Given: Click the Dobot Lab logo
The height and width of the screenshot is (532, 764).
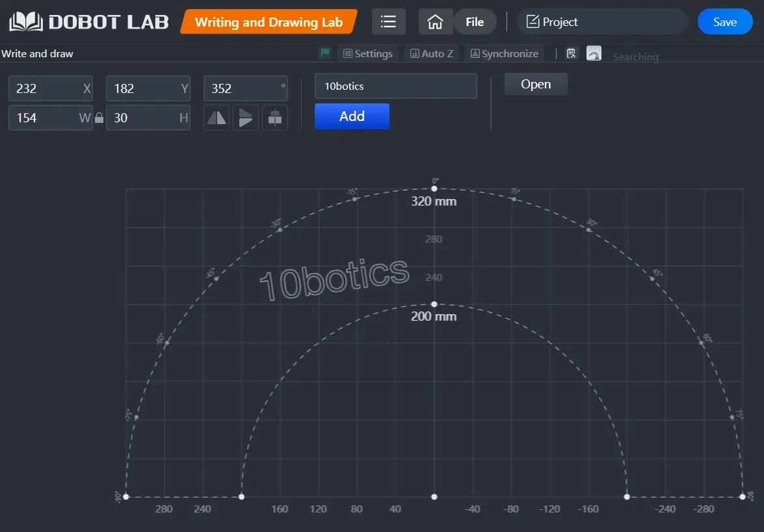Looking at the screenshot, I should tap(88, 21).
